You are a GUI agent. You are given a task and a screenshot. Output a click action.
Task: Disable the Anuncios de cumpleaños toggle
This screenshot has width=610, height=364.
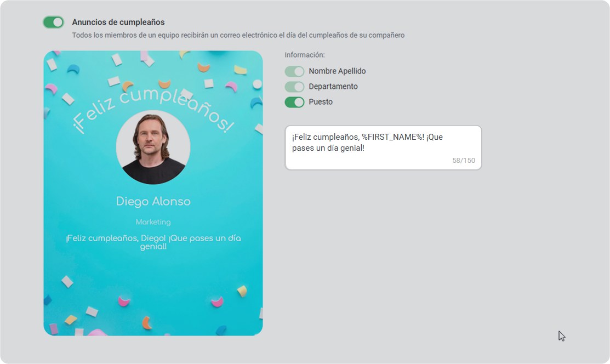pyautogui.click(x=53, y=22)
